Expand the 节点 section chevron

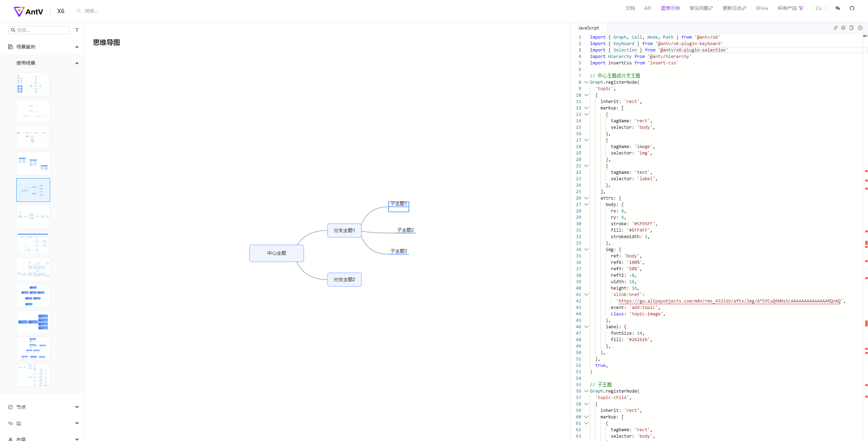77,407
